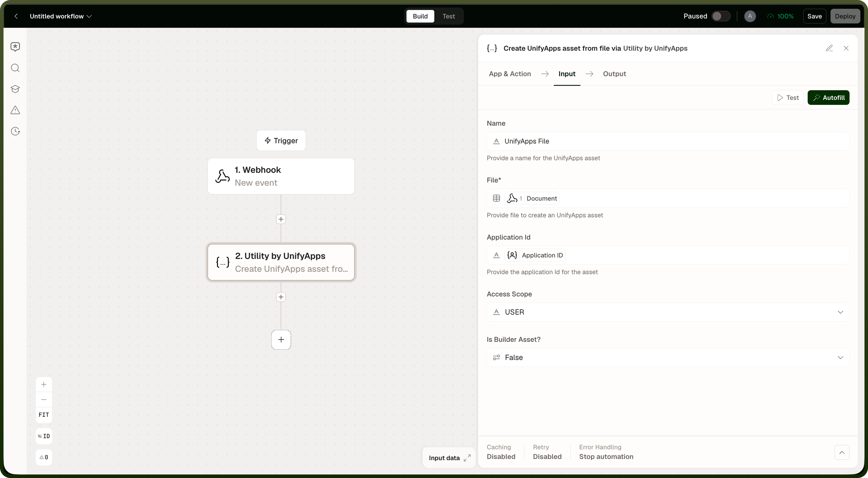Close the action configuration panel
The image size is (868, 478).
[846, 48]
